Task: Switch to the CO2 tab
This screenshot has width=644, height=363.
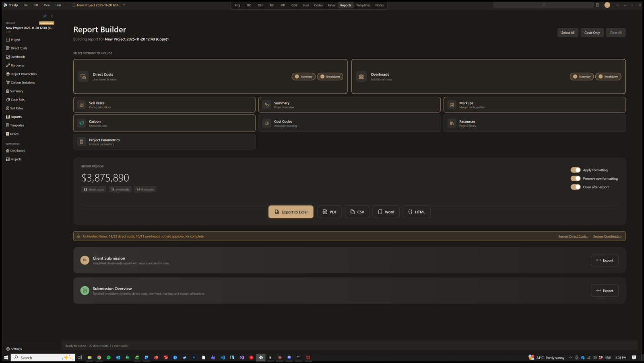Action: (x=295, y=5)
